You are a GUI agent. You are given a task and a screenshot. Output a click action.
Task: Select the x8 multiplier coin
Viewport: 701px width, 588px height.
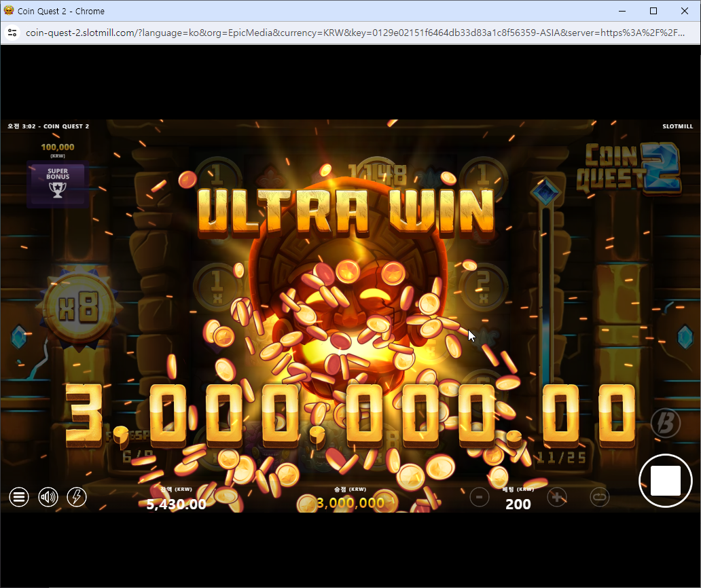[79, 308]
